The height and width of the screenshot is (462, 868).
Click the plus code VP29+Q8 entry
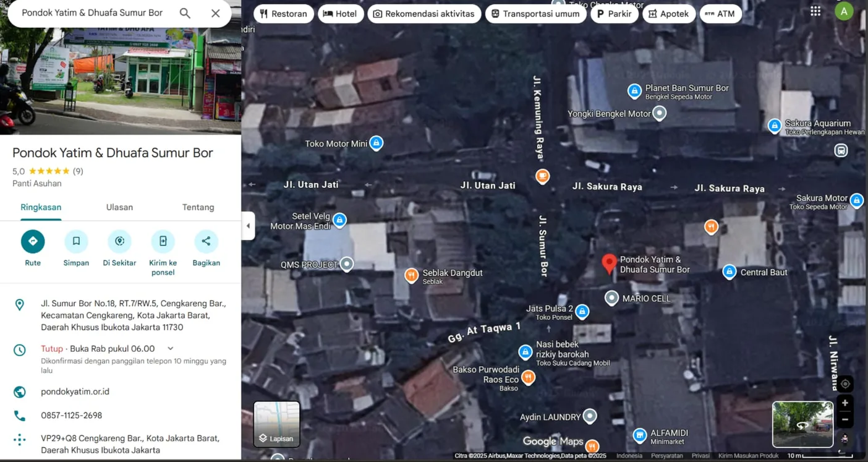click(x=130, y=444)
